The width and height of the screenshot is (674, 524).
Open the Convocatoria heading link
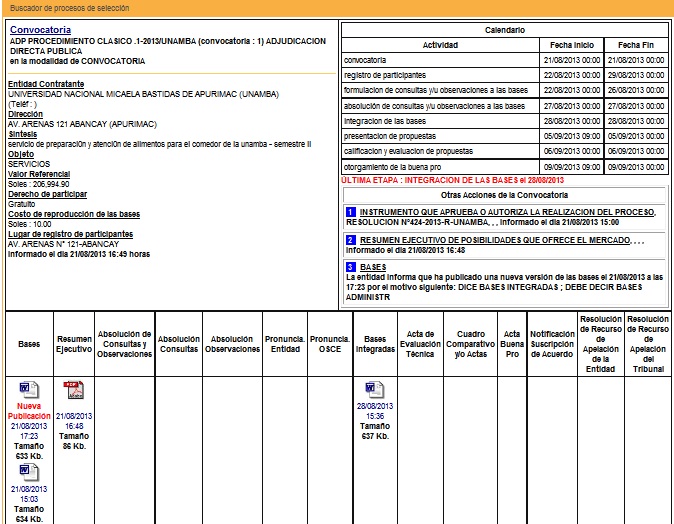(x=40, y=30)
